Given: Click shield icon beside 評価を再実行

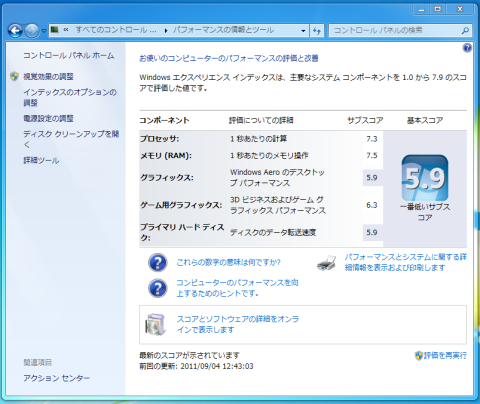Looking at the screenshot, I should [419, 356].
